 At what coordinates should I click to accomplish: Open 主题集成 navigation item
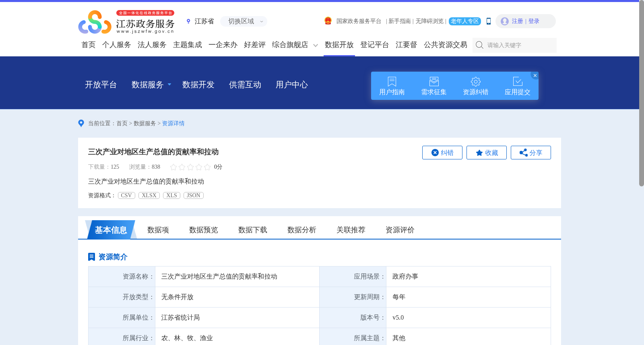point(188,45)
